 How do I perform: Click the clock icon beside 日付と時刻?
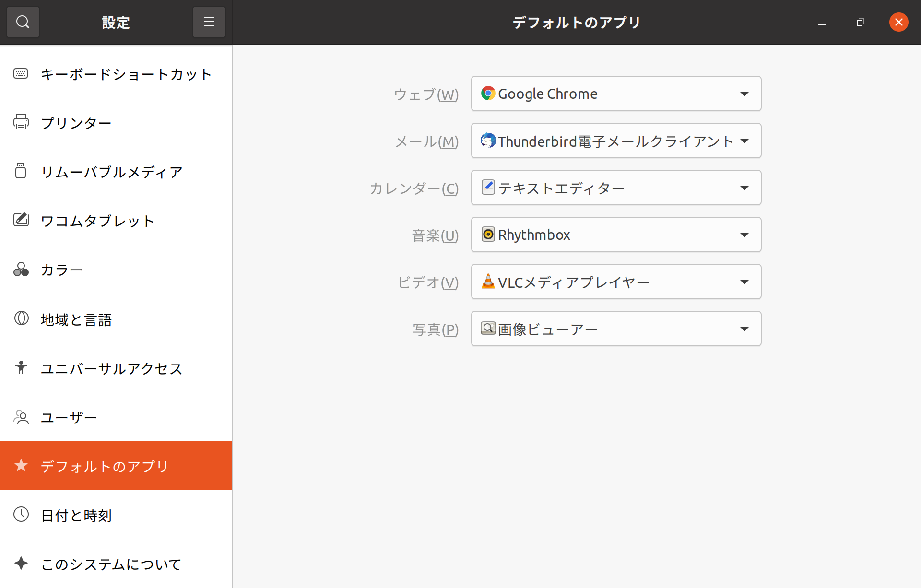point(21,514)
